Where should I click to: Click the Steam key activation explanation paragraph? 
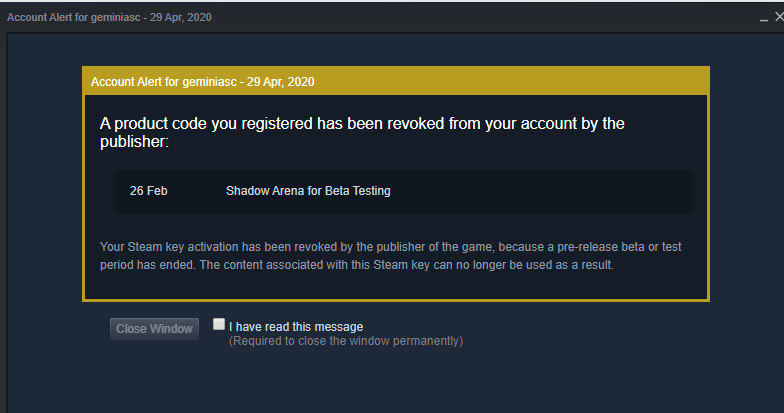[391, 255]
